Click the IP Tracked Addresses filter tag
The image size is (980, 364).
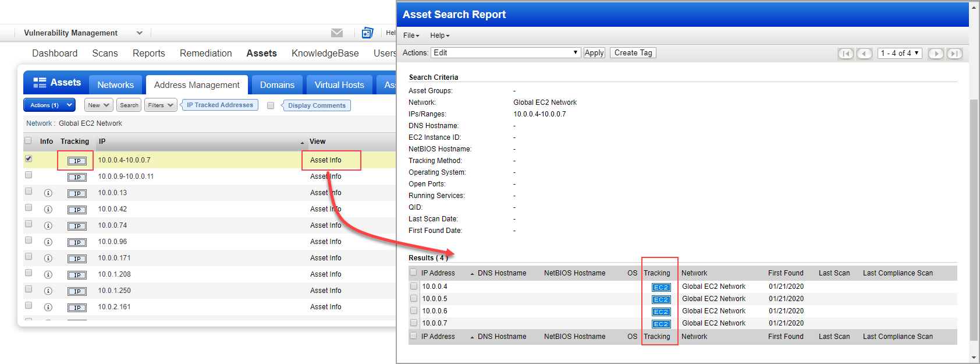219,105
